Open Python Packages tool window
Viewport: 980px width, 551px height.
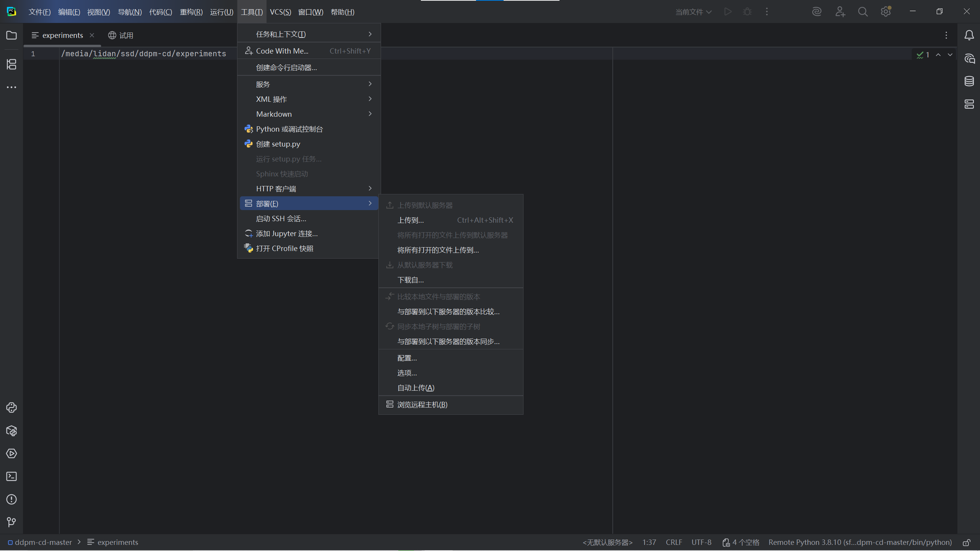coord(11,431)
